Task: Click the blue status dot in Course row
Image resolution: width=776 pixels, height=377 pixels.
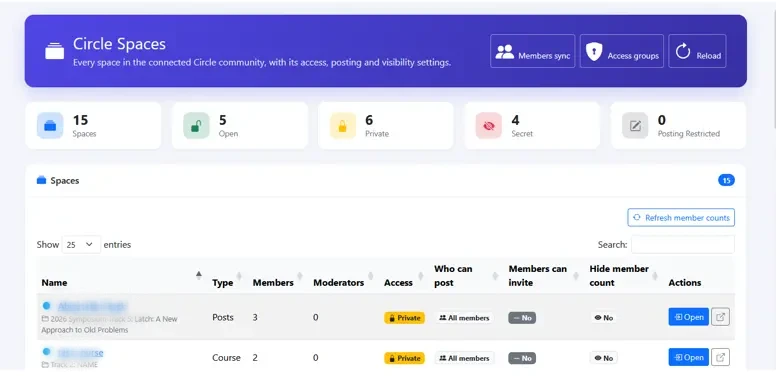Action: coord(47,351)
